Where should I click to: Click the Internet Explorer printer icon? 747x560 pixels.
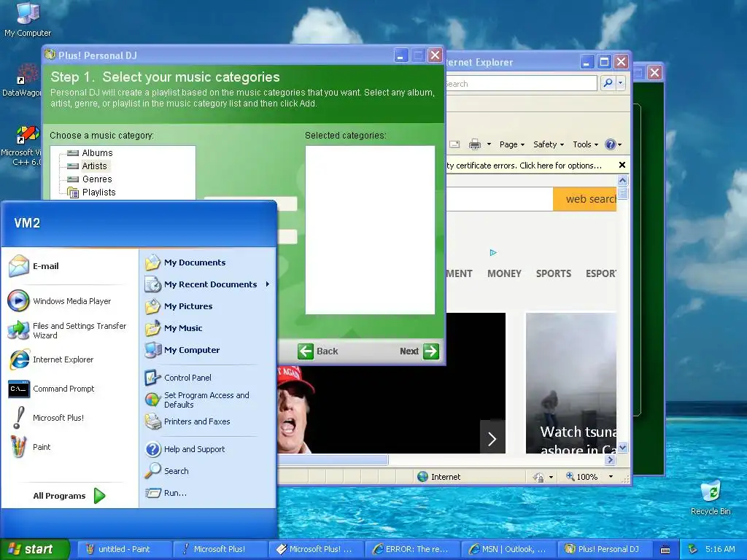coord(474,144)
